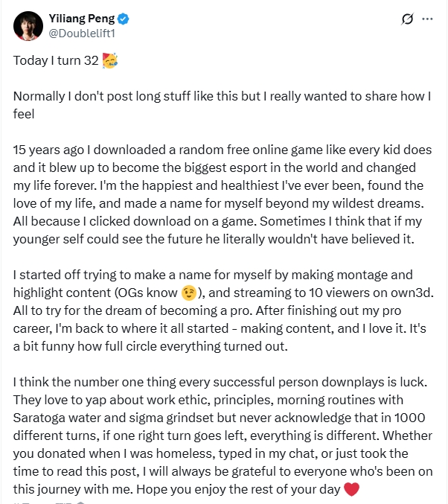Click the word "own3d" in the post
The width and height of the screenshot is (448, 504).
click(x=410, y=293)
